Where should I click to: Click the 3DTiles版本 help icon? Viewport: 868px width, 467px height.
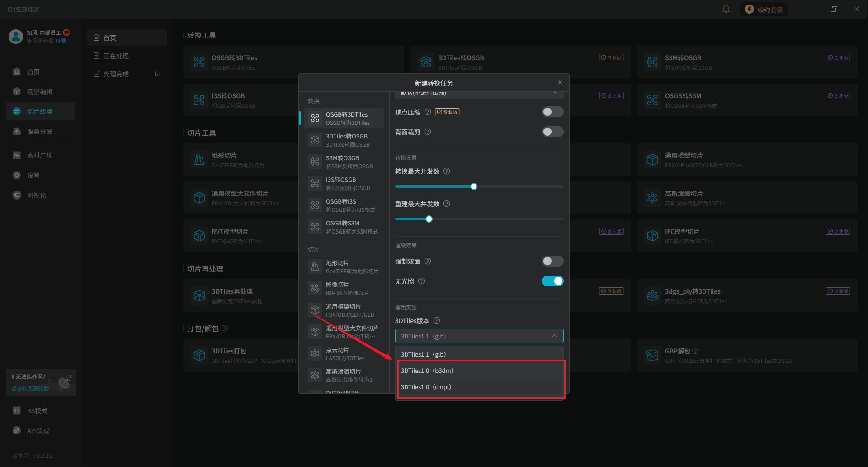[437, 320]
